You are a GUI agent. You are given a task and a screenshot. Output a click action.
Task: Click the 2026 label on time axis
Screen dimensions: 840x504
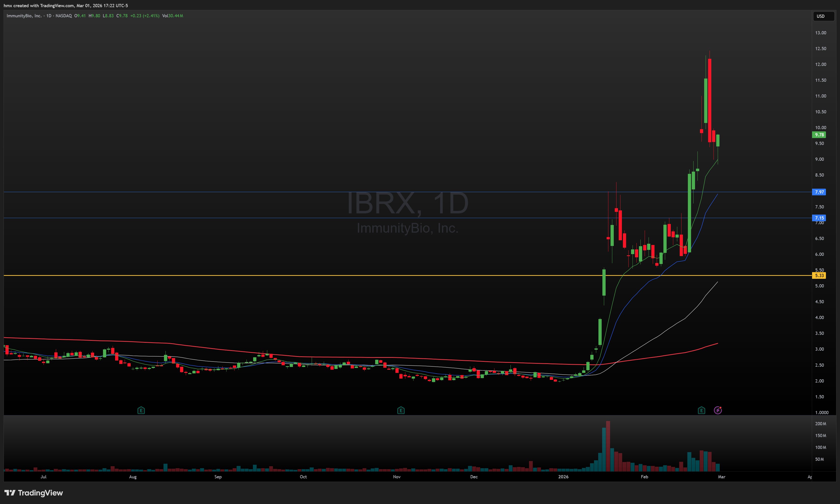(x=563, y=477)
